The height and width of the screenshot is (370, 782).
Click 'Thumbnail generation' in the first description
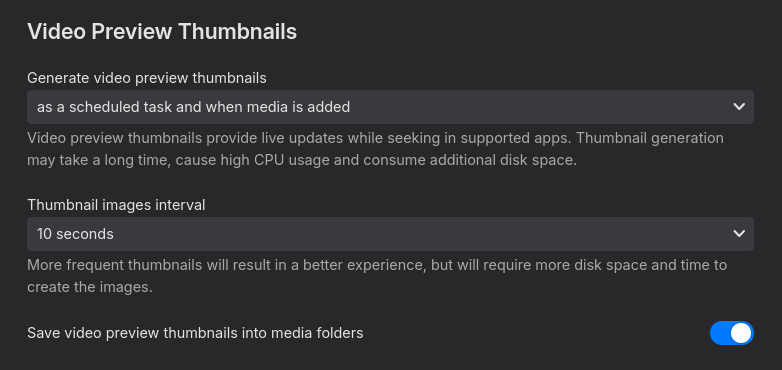pyautogui.click(x=650, y=138)
